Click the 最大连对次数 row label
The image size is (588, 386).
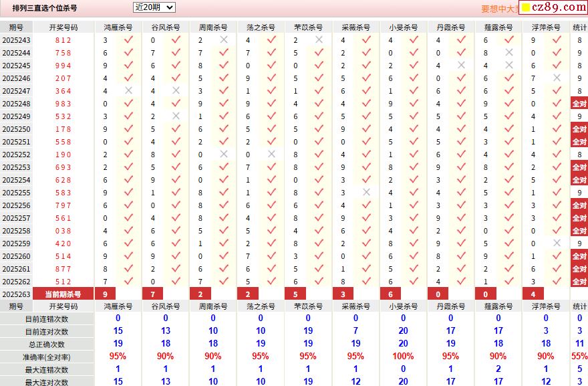pos(47,383)
